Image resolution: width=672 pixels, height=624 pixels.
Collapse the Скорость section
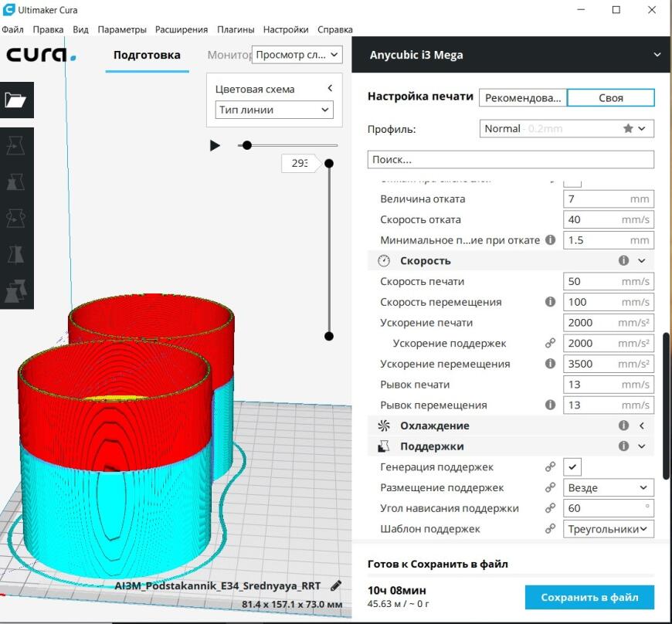[642, 260]
